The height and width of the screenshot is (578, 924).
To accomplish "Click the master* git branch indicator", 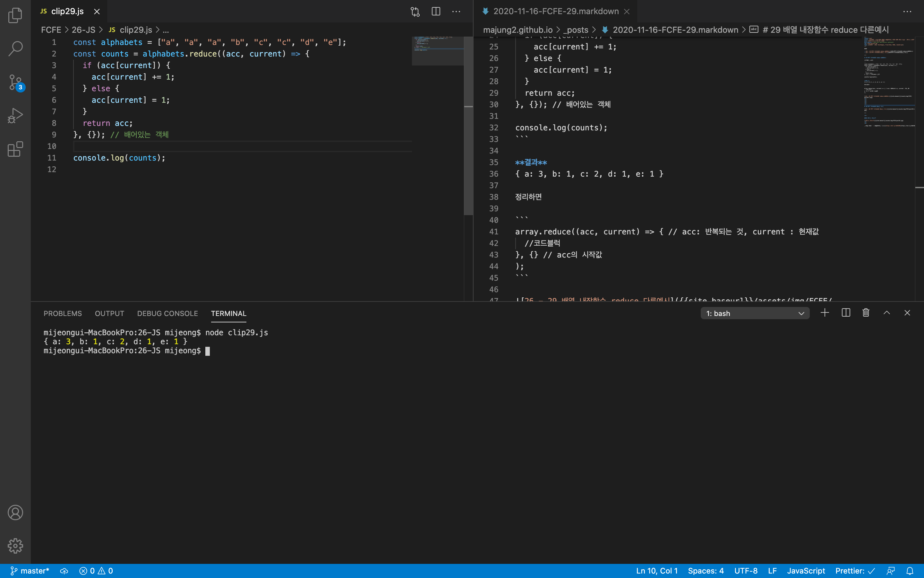I will [x=30, y=571].
